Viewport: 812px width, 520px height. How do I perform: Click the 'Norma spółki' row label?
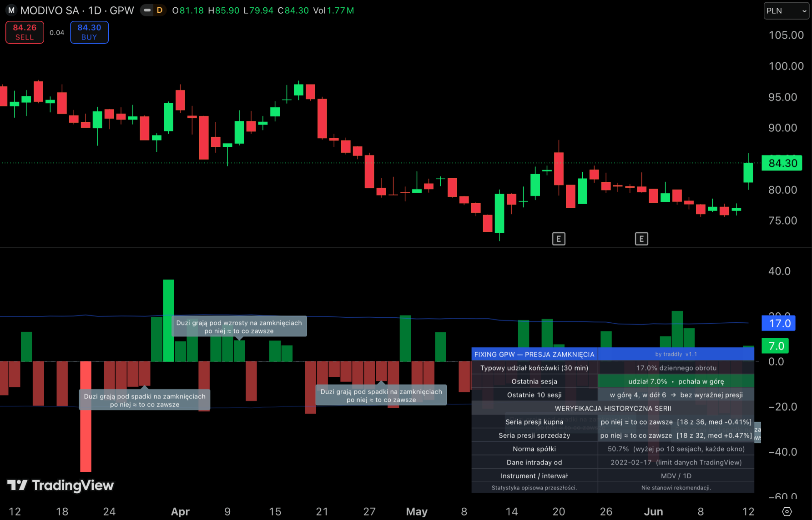pos(535,449)
